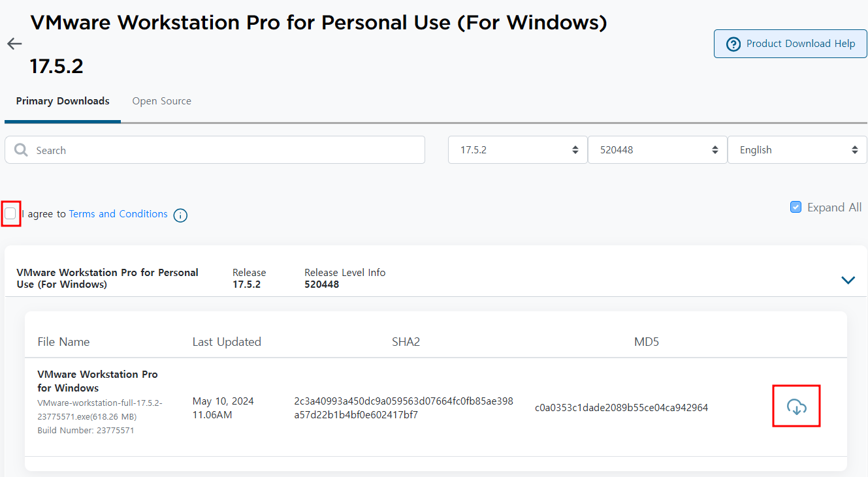Click the cloud download icon for VMware Workstation Pro
868x477 pixels.
point(796,407)
